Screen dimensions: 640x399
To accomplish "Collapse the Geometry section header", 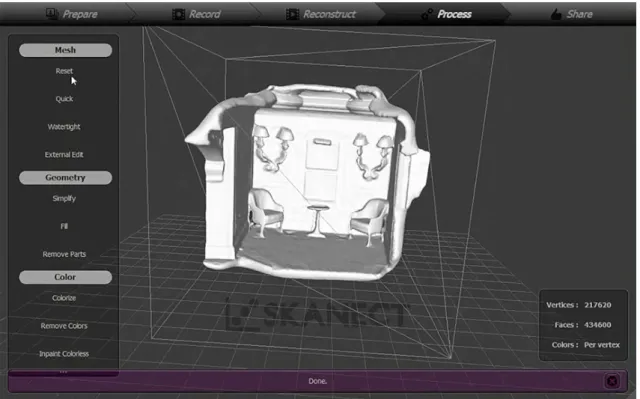I will pos(65,177).
